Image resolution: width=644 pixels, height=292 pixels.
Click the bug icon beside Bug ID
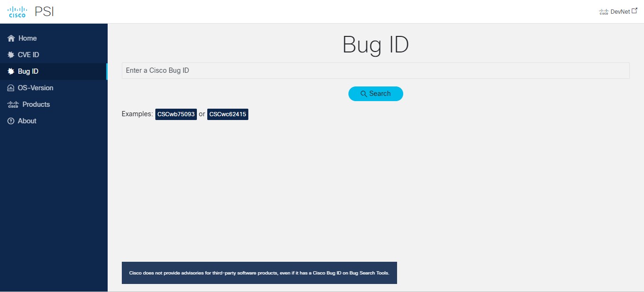(11, 71)
